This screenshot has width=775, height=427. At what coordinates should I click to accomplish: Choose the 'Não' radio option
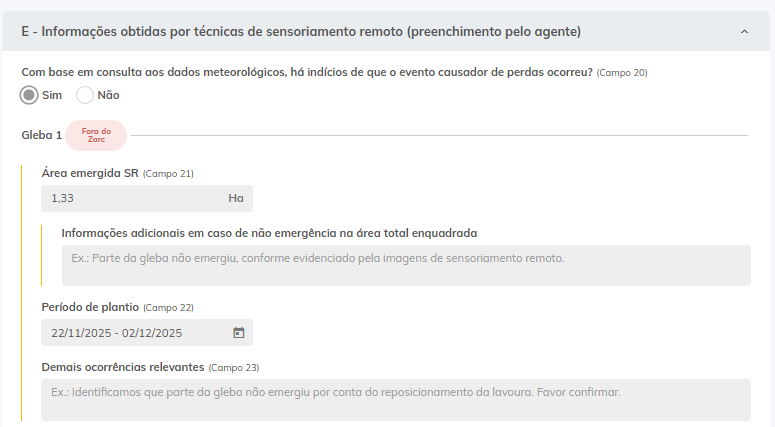[x=85, y=95]
